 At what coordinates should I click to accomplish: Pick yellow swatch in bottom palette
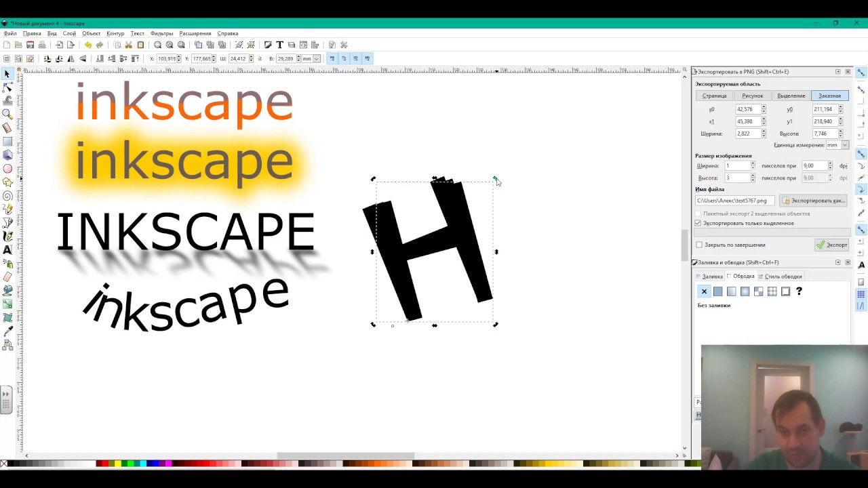point(118,464)
